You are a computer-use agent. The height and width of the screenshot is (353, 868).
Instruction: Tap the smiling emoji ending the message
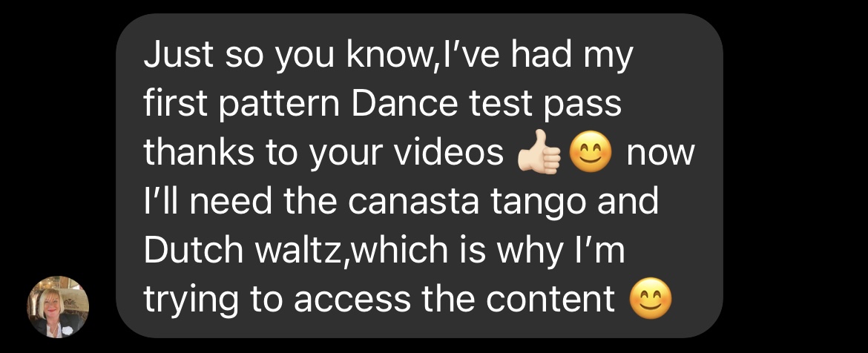click(651, 300)
